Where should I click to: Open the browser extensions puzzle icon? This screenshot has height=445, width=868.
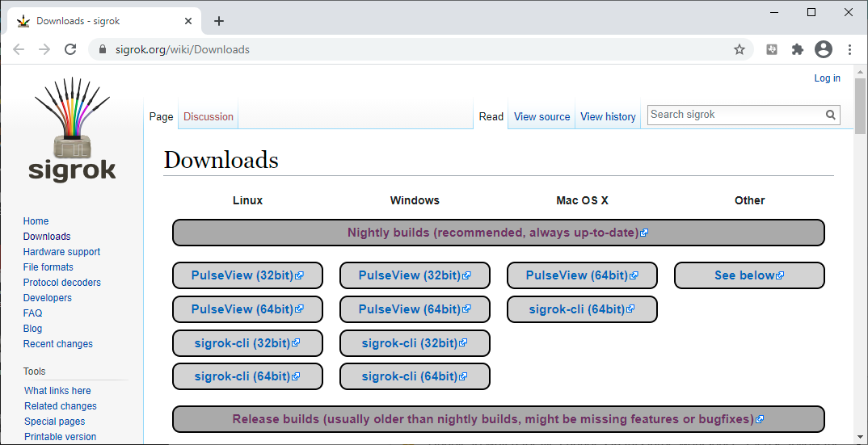(x=798, y=49)
